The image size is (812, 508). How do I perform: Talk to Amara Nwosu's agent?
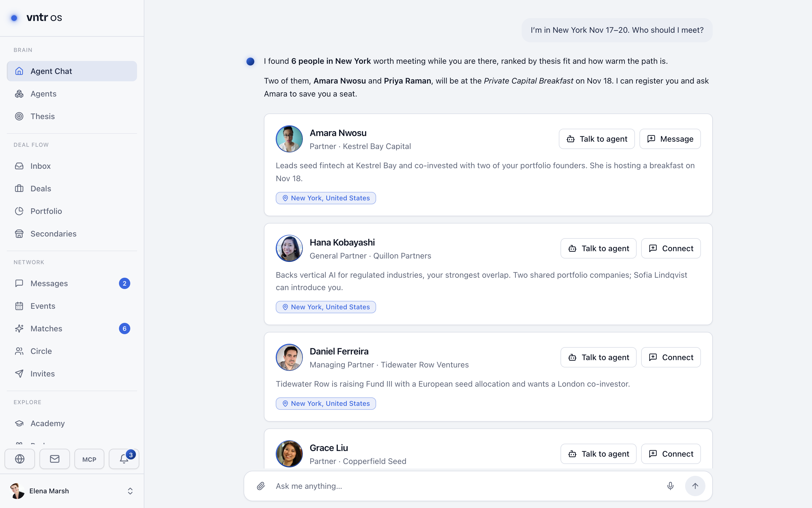point(597,139)
